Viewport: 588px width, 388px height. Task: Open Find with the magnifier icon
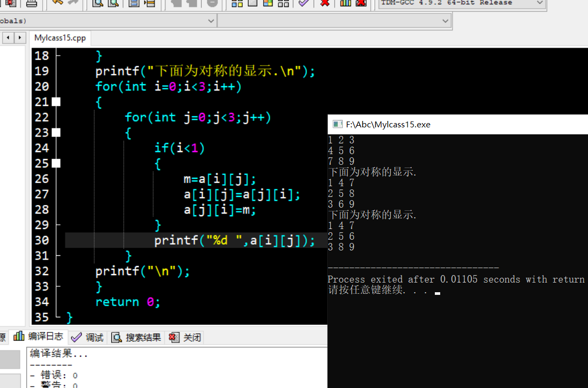pyautogui.click(x=97, y=3)
